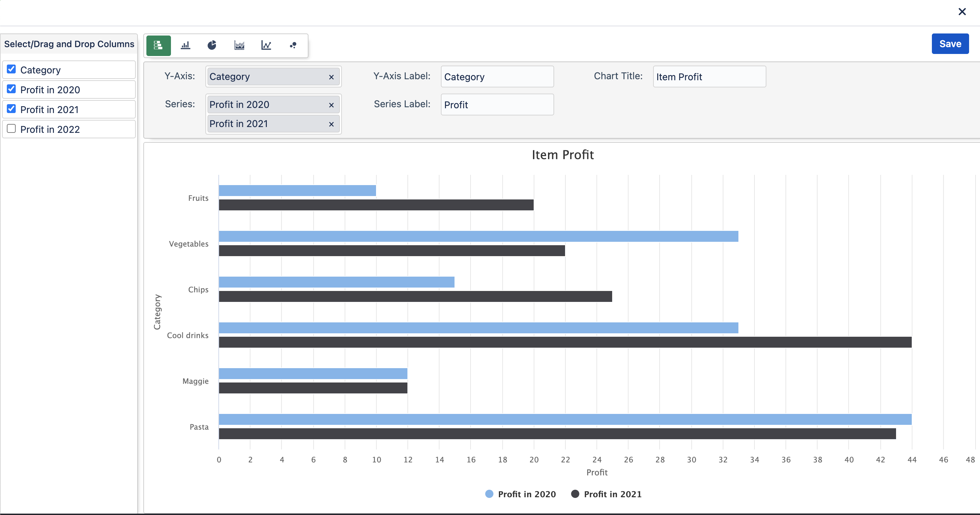Click the Save button
Image resolution: width=980 pixels, height=515 pixels.
[950, 44]
